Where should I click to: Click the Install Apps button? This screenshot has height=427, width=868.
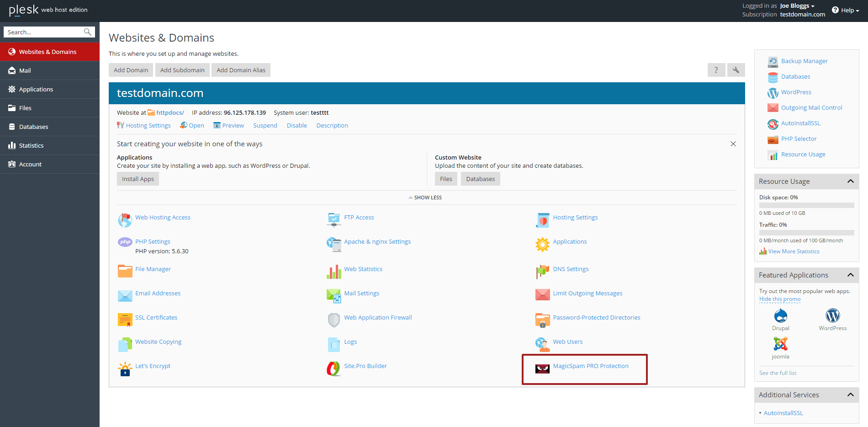point(138,179)
